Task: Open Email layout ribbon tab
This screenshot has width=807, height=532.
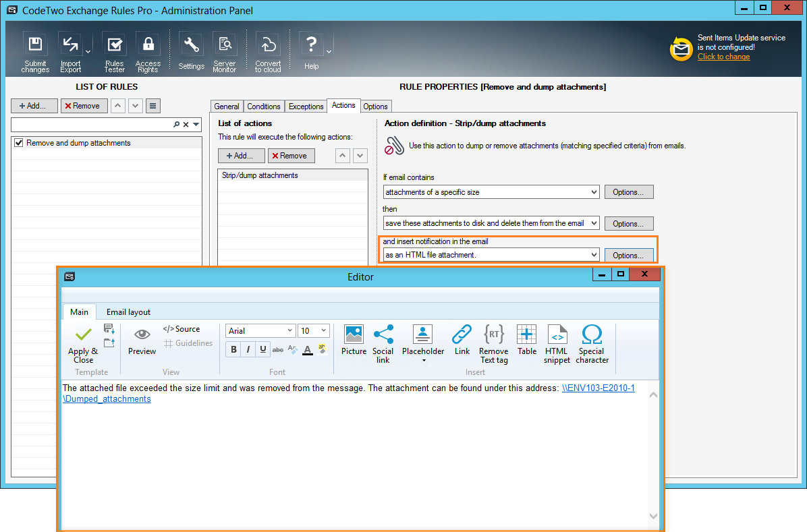Action: click(128, 312)
